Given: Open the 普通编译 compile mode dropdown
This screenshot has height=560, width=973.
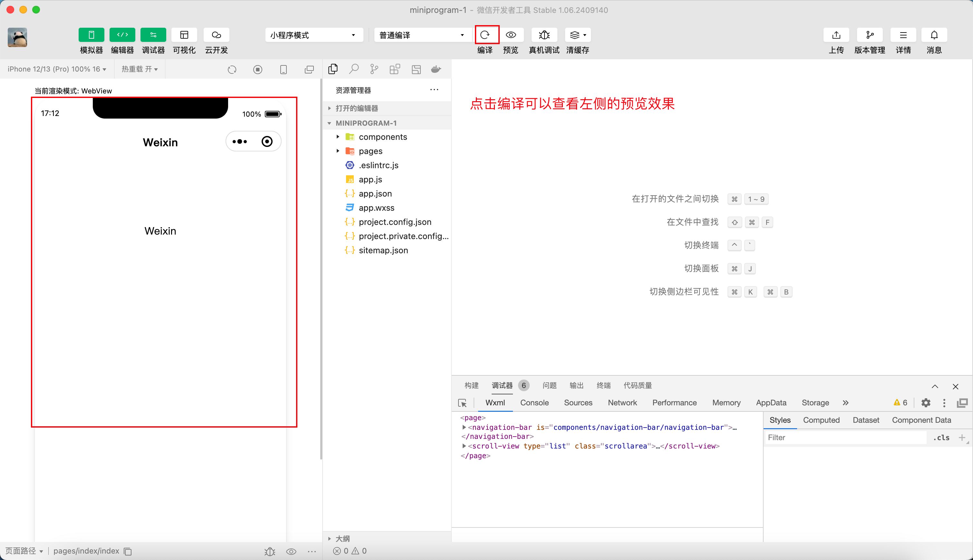Looking at the screenshot, I should coord(422,35).
